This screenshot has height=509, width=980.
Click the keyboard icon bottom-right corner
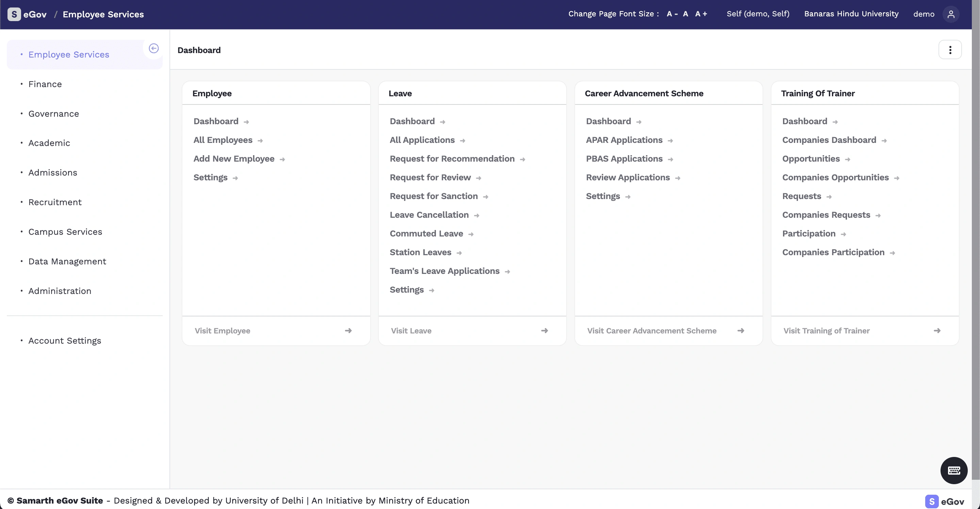coord(954,470)
